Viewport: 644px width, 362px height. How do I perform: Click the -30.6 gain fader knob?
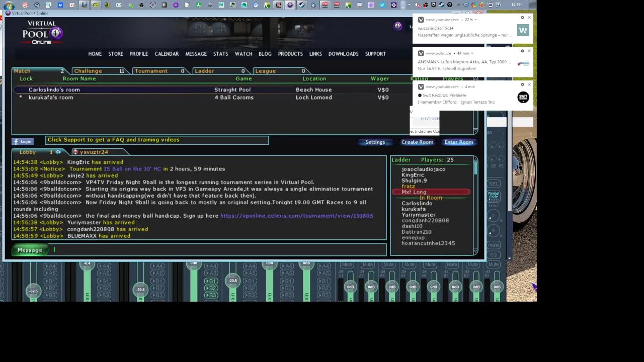140,289
